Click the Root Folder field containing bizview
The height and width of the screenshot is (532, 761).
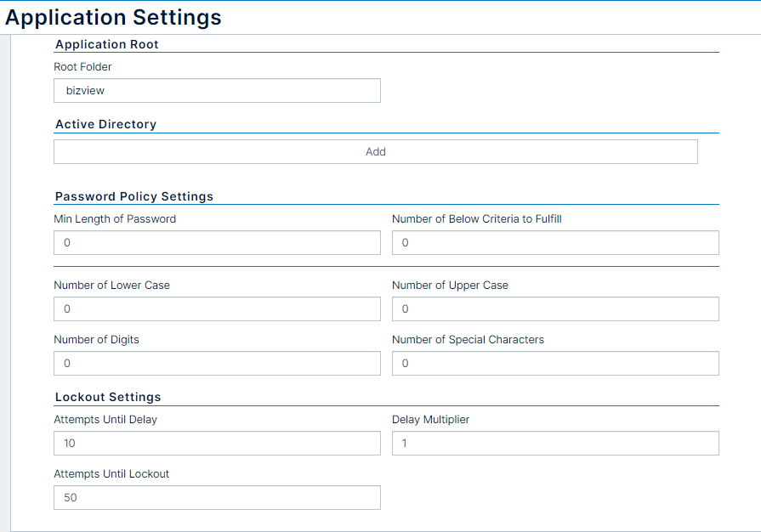click(x=217, y=91)
